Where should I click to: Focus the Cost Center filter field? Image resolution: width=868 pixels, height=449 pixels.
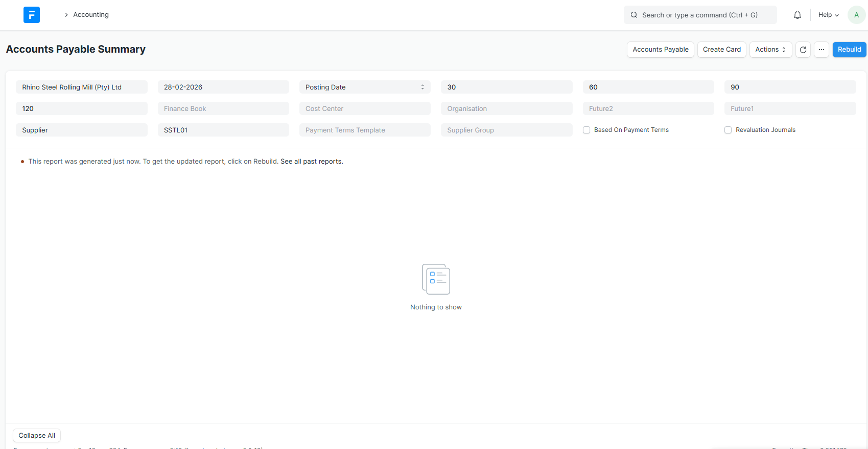[x=365, y=108]
